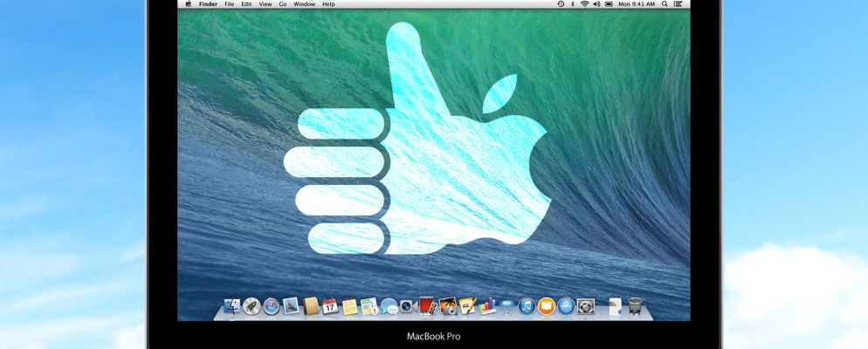The image size is (868, 349).
Task: Open orange iBooks icon in dock
Action: [547, 306]
